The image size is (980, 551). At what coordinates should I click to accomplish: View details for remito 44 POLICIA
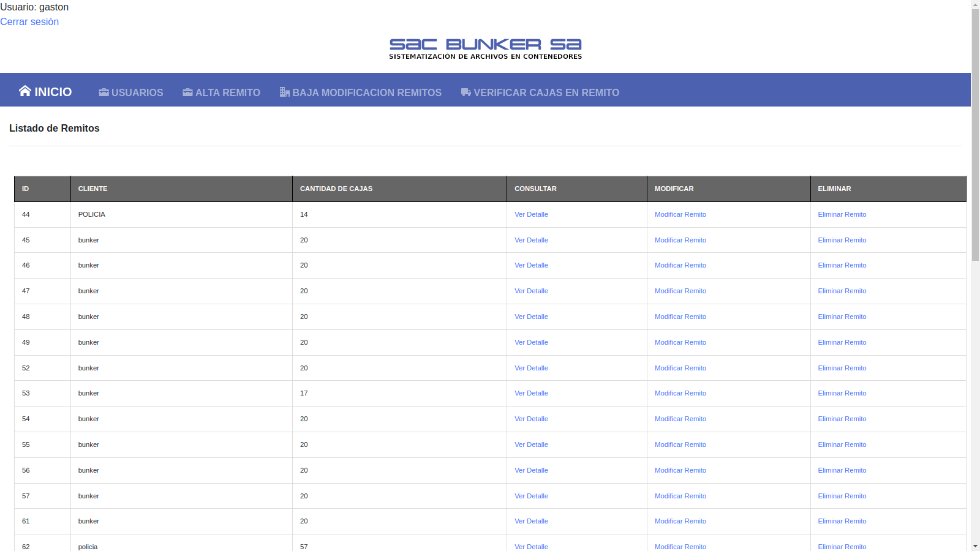531,214
